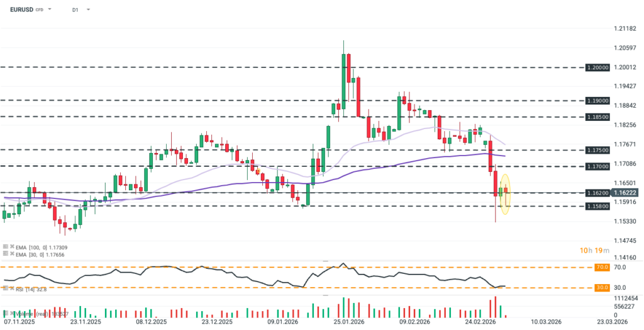Open the D1 timeframe dropdown arrow

tap(87, 10)
